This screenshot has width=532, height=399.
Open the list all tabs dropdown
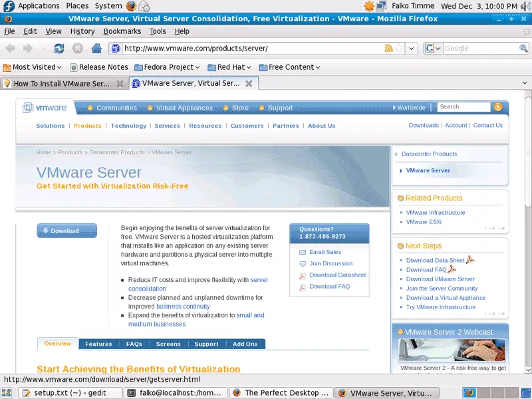coord(525,82)
